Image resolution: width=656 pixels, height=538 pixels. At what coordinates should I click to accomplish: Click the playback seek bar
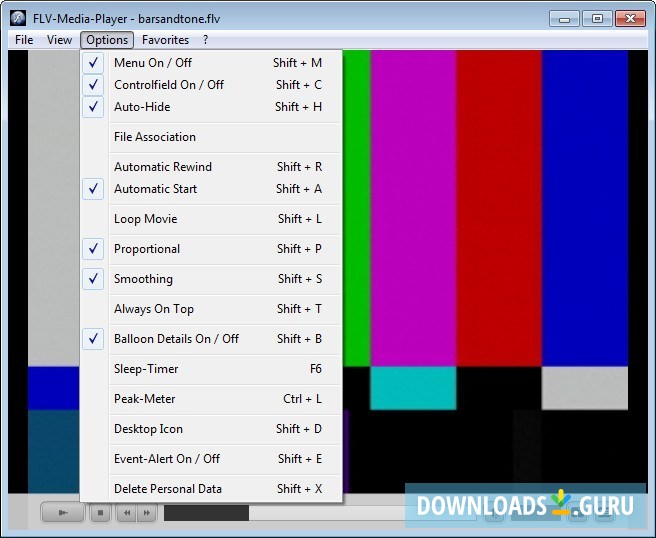320,513
